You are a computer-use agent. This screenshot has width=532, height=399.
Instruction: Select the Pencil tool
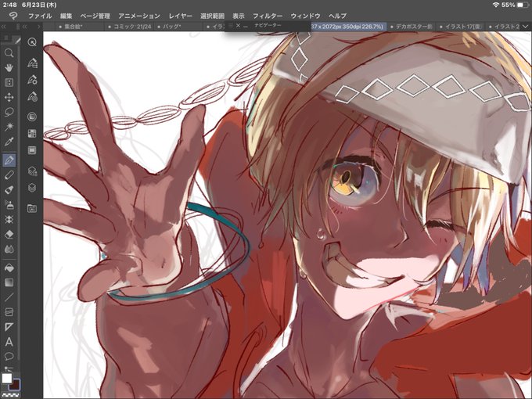[9, 175]
